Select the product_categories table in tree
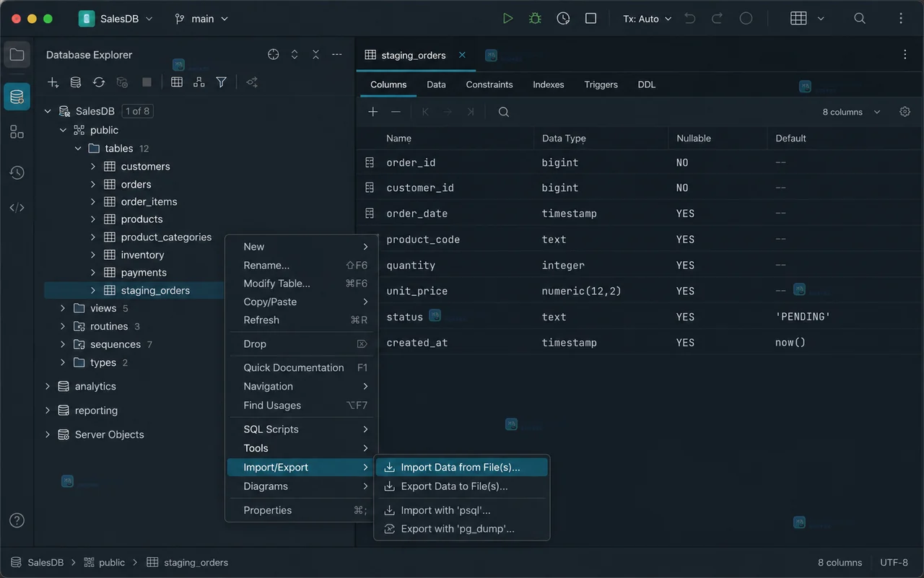 [x=166, y=237]
